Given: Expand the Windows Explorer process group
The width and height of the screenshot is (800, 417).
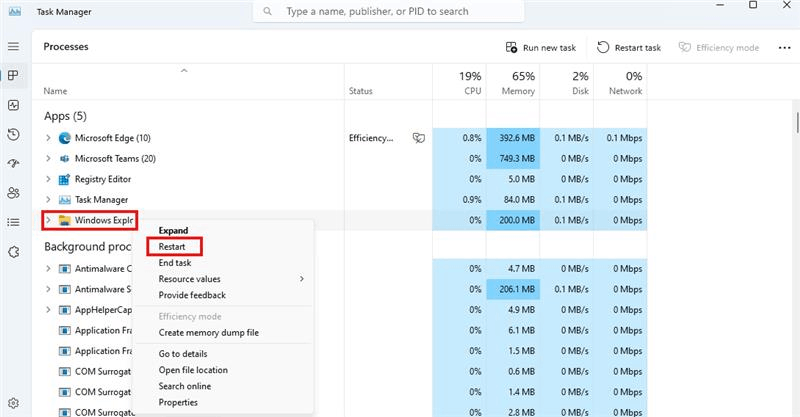Looking at the screenshot, I should click(48, 220).
